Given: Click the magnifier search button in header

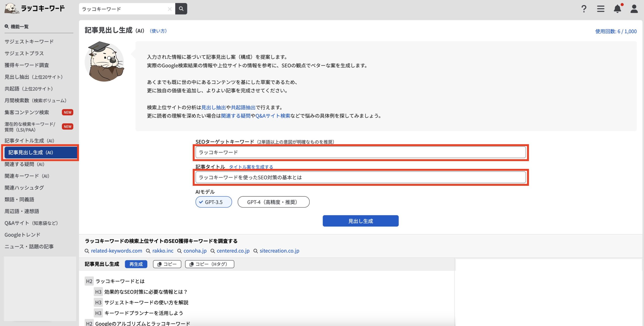Looking at the screenshot, I should [181, 9].
